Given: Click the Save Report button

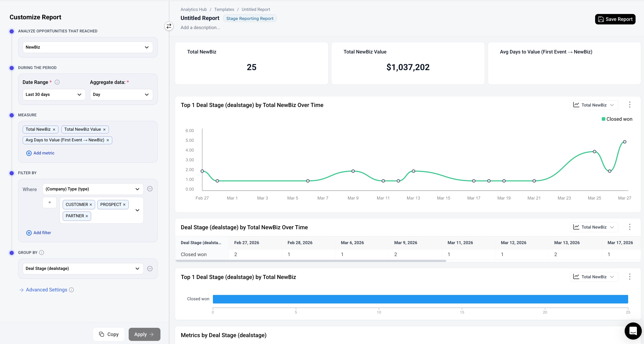Looking at the screenshot, I should tap(615, 19).
